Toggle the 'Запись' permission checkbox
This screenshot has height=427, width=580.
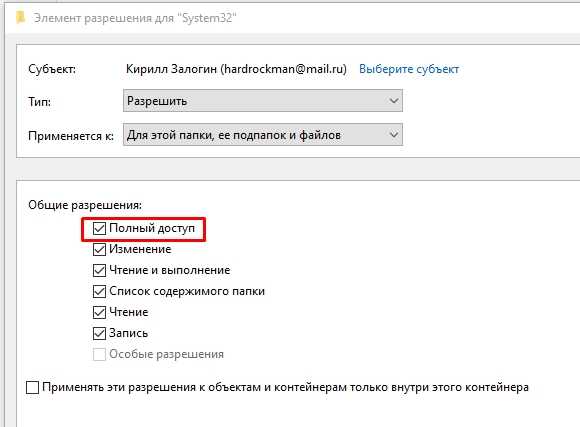tap(99, 333)
